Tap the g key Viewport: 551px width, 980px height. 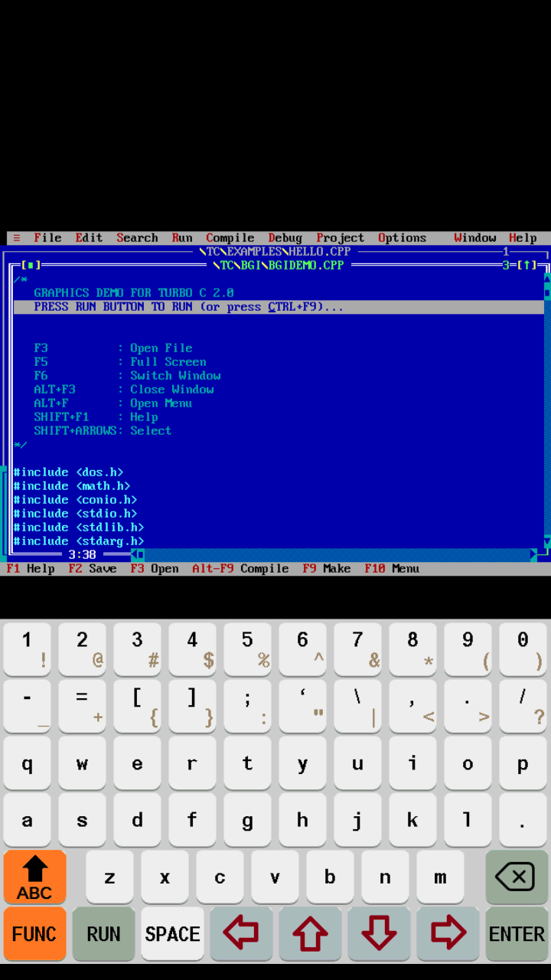(248, 820)
